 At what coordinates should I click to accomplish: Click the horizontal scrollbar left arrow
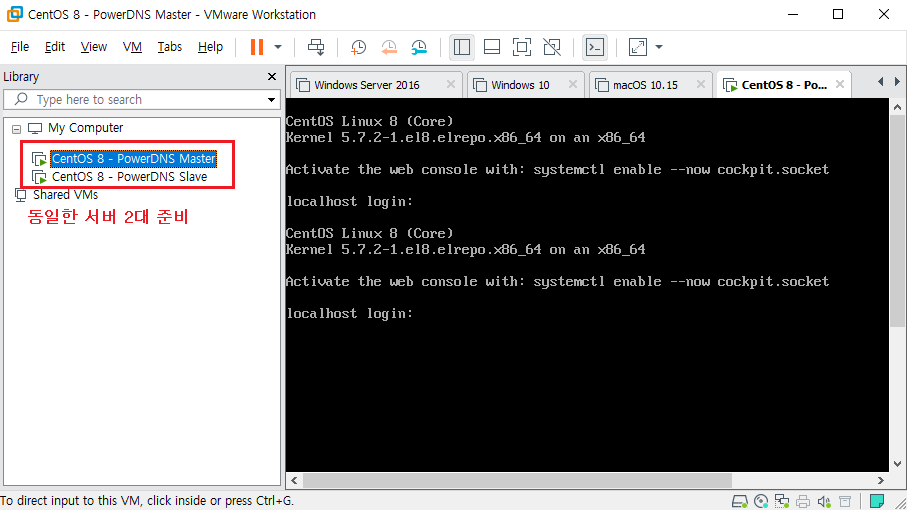coord(294,481)
